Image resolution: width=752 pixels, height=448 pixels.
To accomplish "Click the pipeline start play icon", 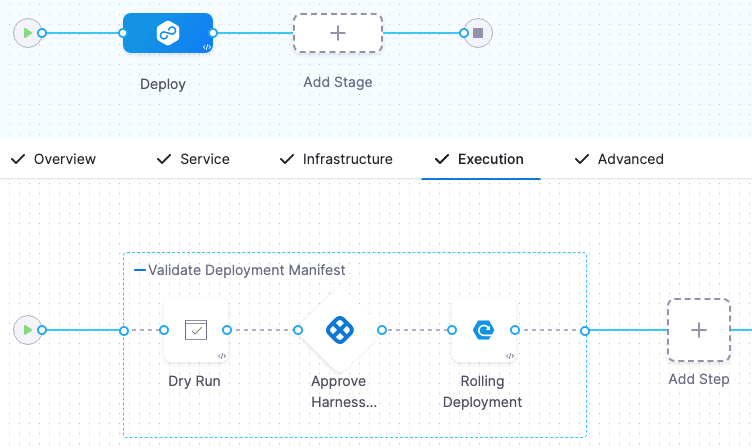I will tap(26, 33).
